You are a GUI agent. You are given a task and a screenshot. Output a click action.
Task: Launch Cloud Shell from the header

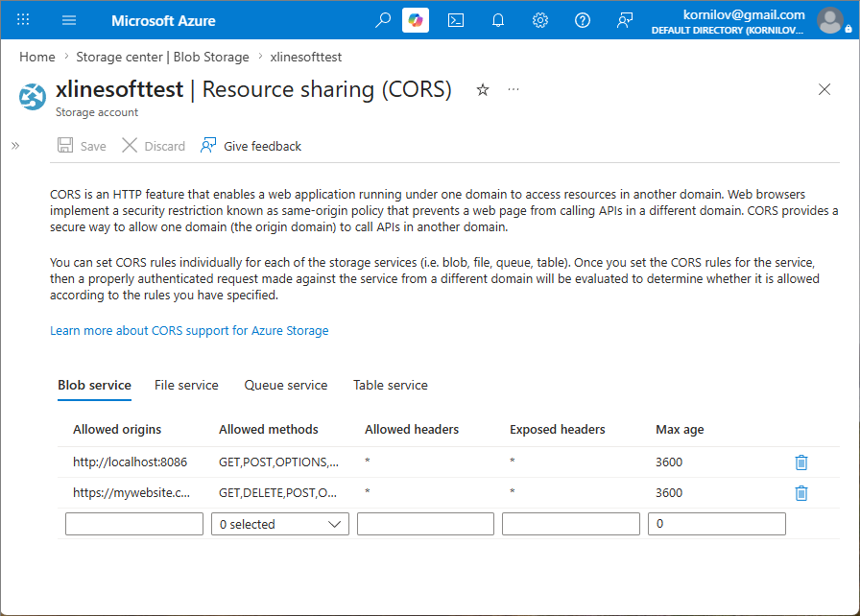coord(456,20)
